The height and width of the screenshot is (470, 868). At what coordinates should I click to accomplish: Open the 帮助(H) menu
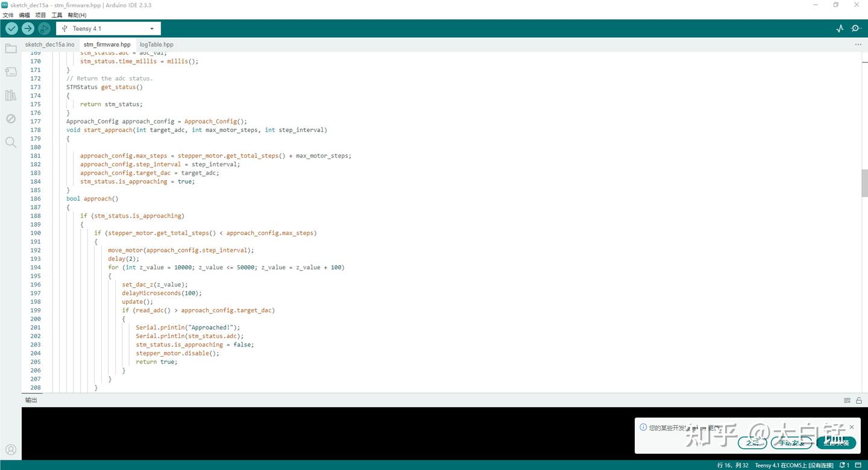[x=77, y=15]
